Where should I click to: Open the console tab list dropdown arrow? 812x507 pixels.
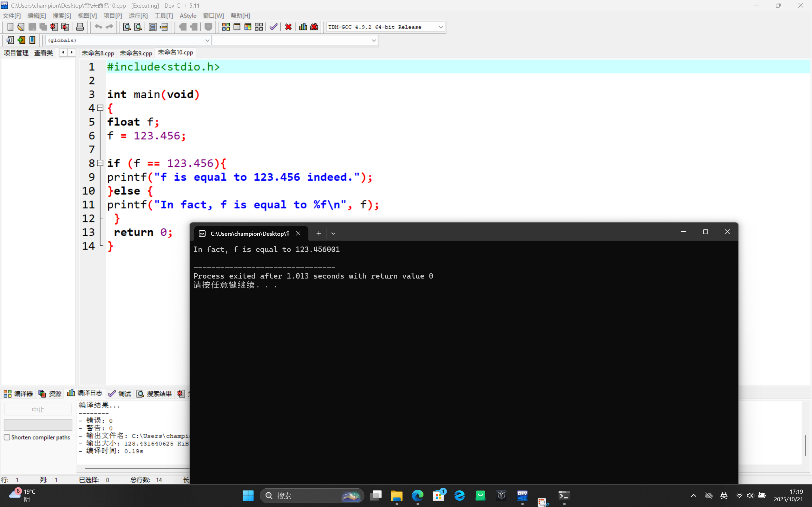click(x=333, y=234)
